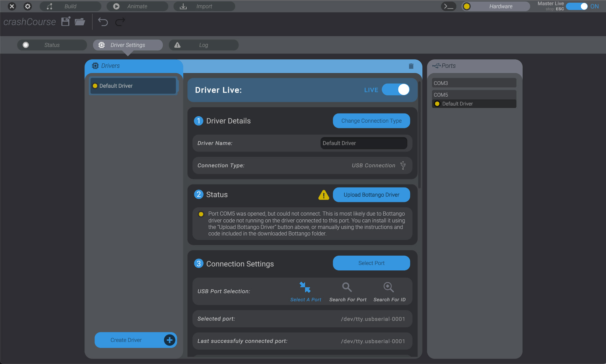
Task: Create a new driver
Action: click(x=136, y=340)
